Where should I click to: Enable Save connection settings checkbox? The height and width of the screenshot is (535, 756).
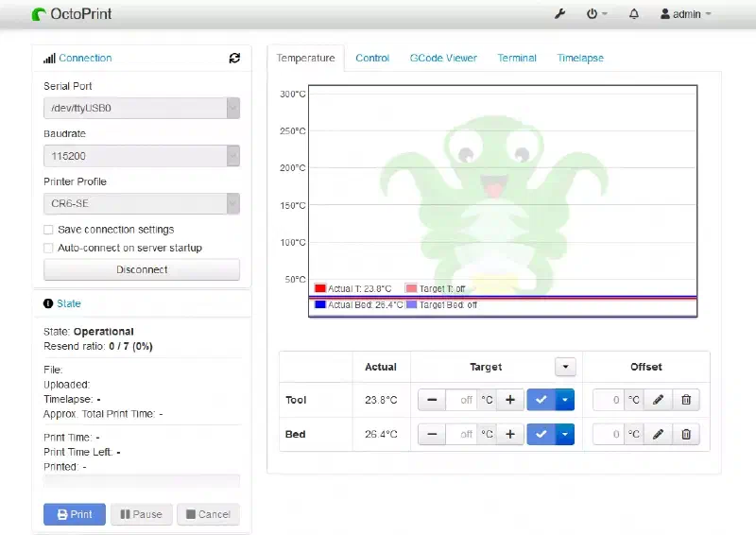tap(48, 230)
